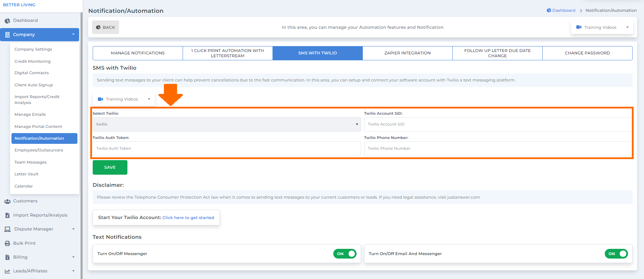Expand the header Training Videos dropdown arrow

pos(627,27)
